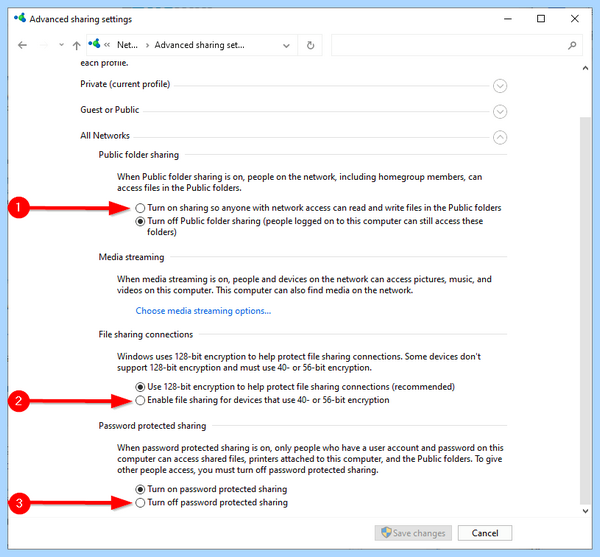Click 'File sharing connections' heading text

tap(145, 334)
